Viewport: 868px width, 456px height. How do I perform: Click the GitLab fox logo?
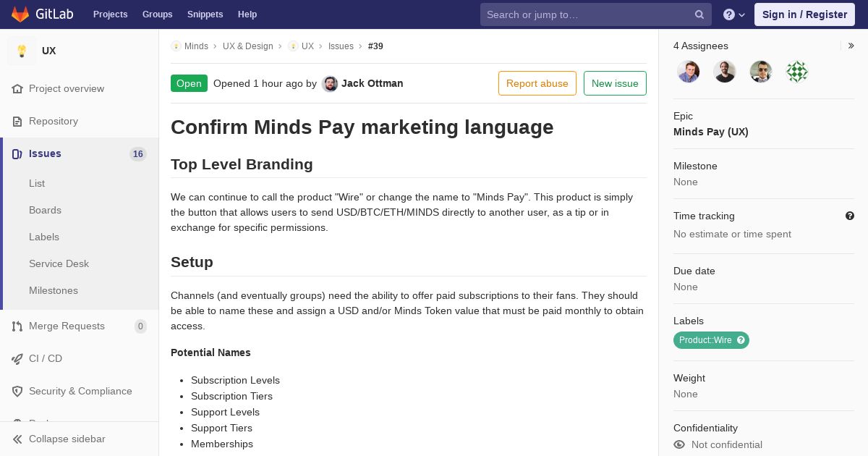tap(20, 14)
